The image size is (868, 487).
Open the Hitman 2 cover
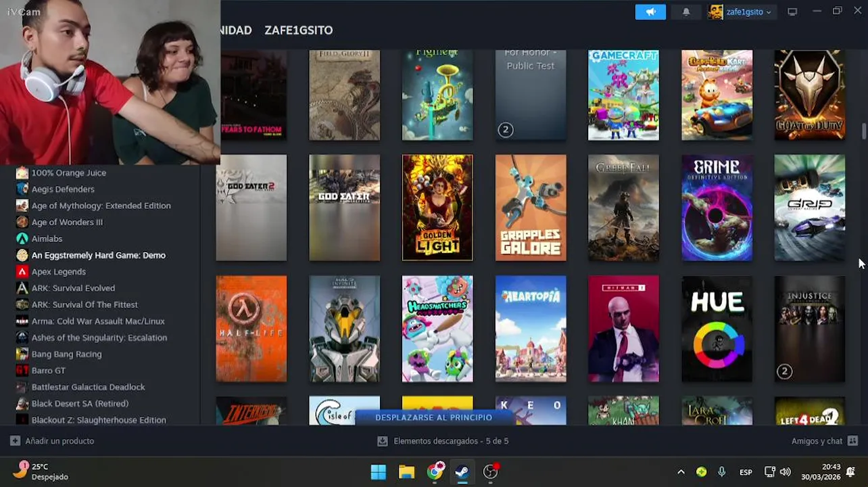click(x=623, y=329)
